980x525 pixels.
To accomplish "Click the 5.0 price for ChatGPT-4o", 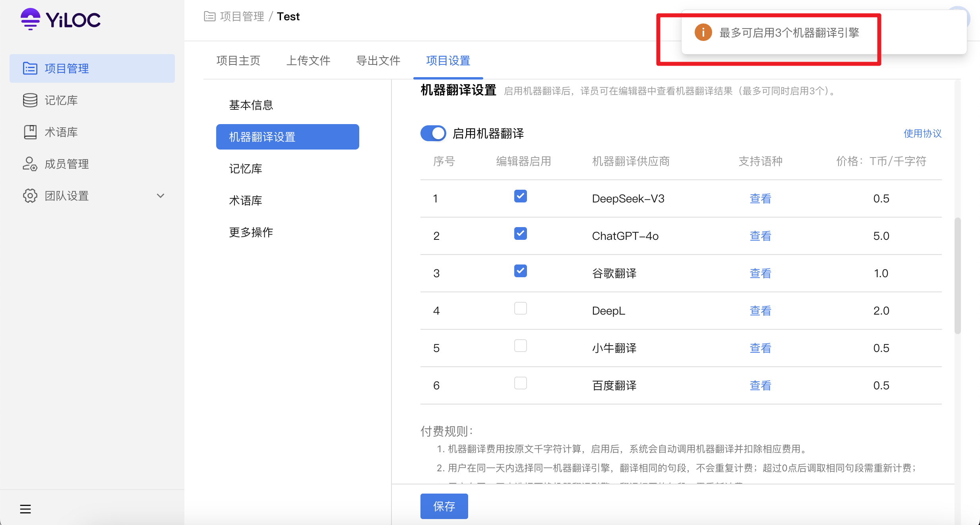I will coord(881,236).
